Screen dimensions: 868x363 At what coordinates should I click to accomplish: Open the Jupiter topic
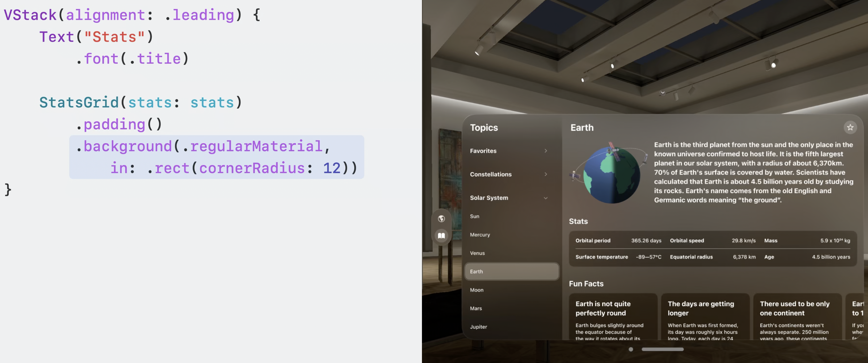tap(478, 327)
